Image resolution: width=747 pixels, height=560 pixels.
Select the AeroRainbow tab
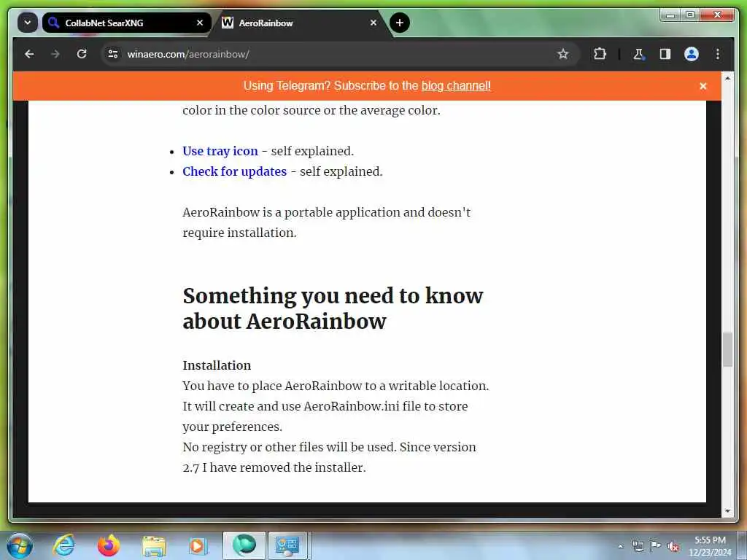300,23
